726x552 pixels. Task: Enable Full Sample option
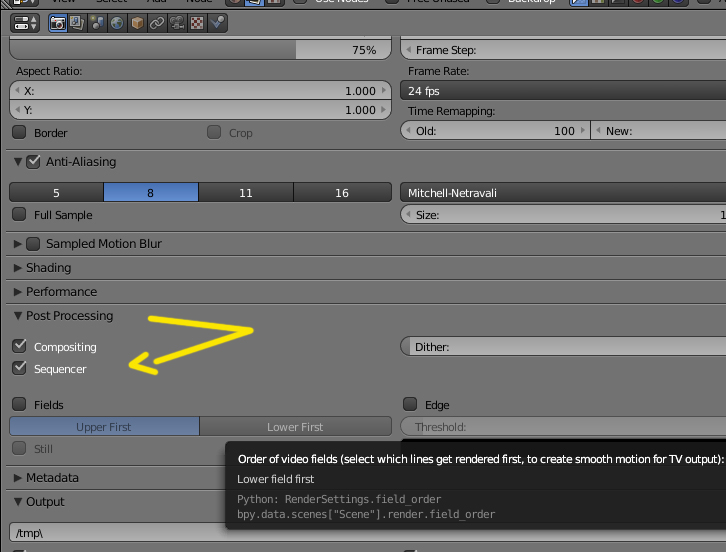[19, 214]
